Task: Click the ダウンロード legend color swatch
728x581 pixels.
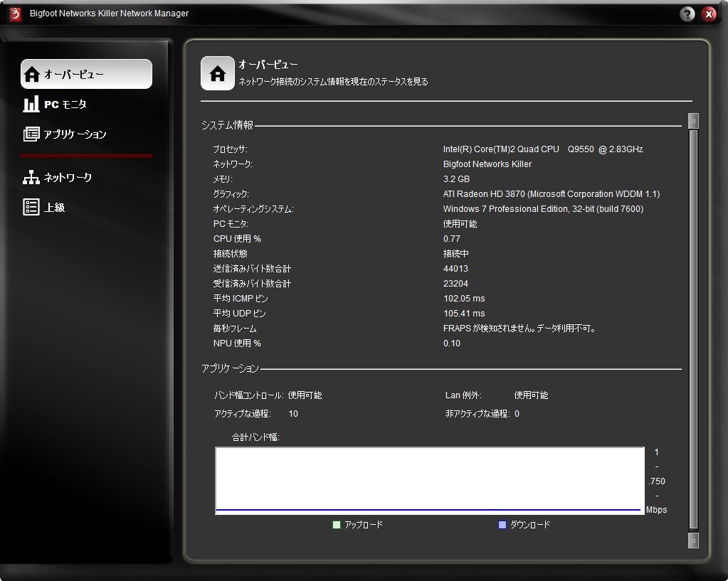Action: tap(502, 525)
